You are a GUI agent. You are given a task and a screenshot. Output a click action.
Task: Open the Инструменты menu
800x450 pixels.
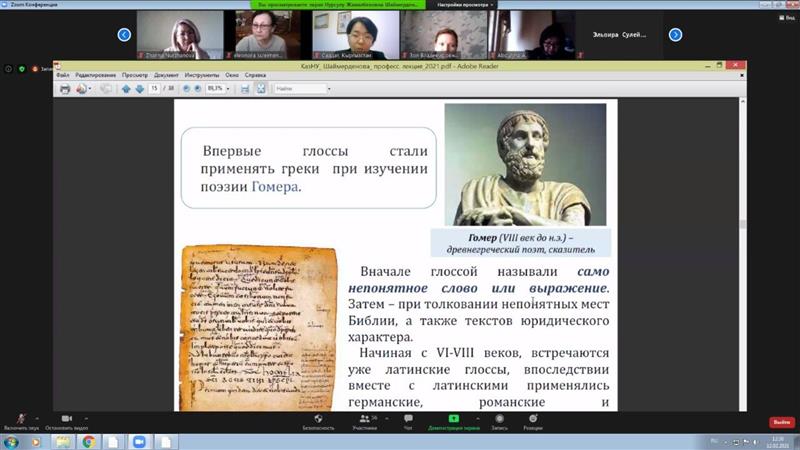201,74
